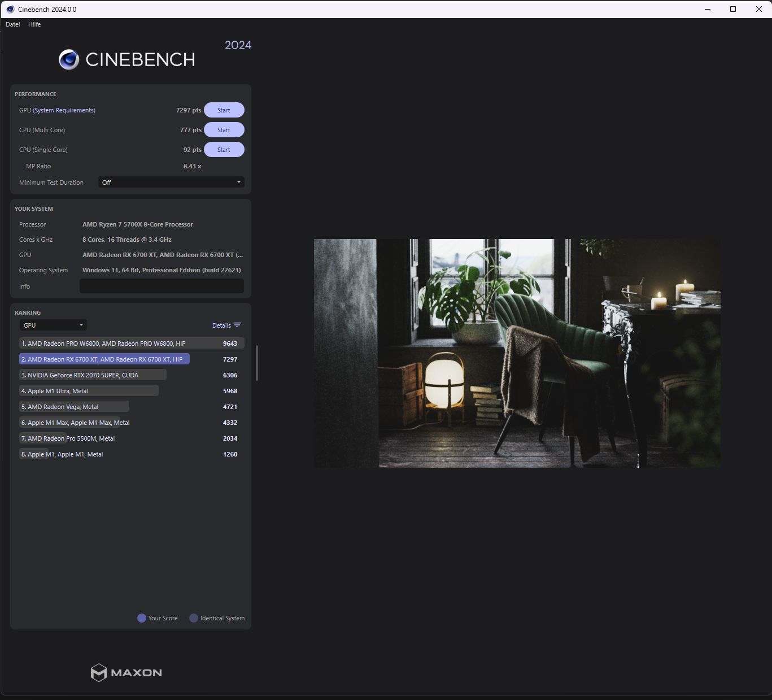Click the Cinebench sphere logo
The width and height of the screenshot is (772, 700).
[x=69, y=59]
